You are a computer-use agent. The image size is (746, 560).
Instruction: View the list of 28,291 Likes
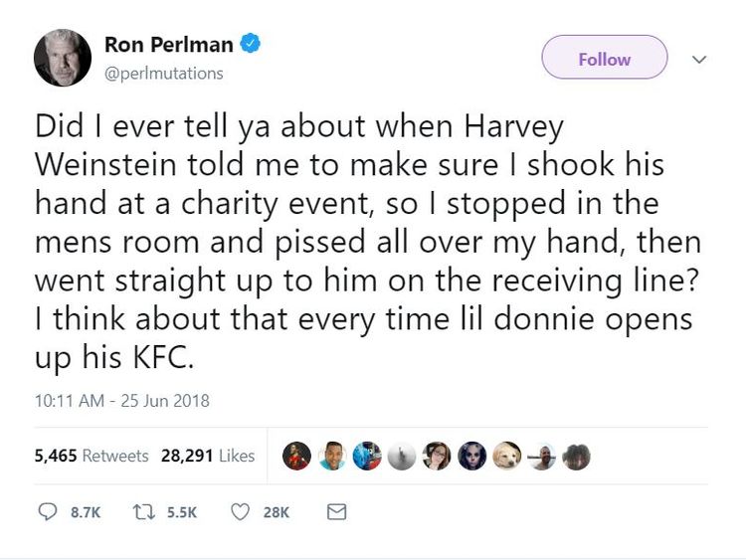pyautogui.click(x=208, y=456)
